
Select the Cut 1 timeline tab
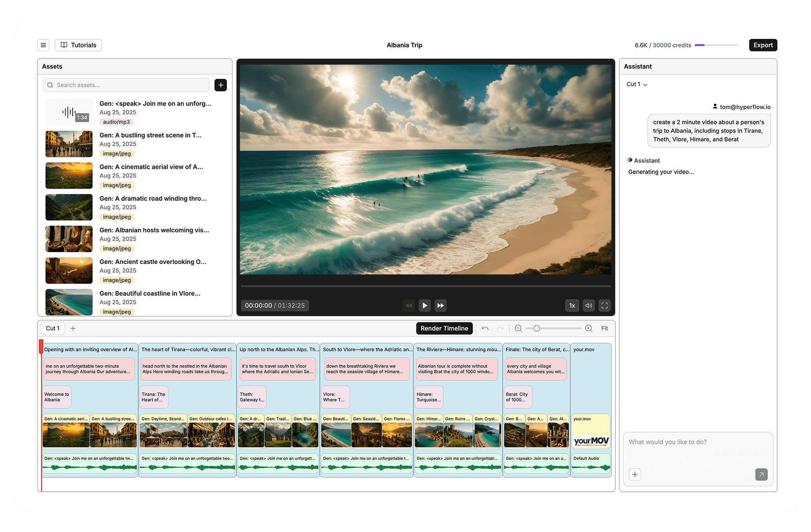(53, 328)
